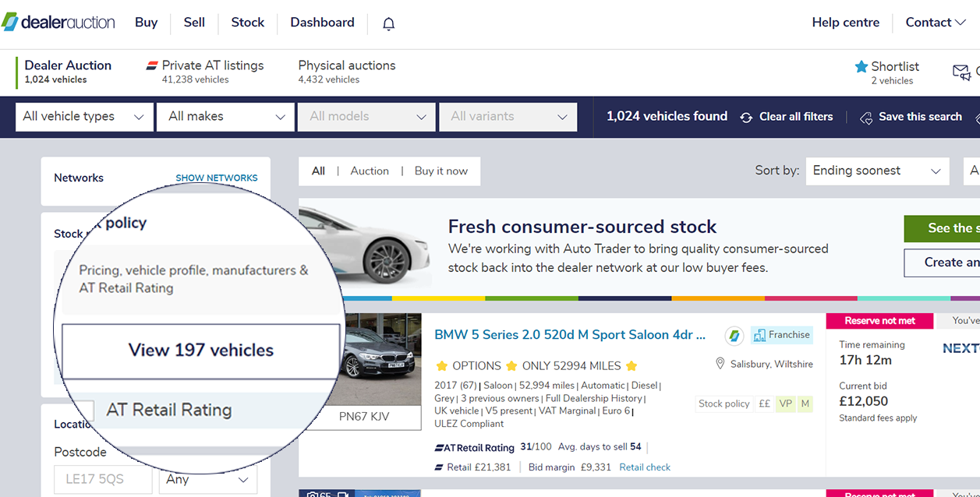This screenshot has height=497, width=980.
Task: Click the location pin for Salisbury, Wiltshire
Action: coord(720,364)
